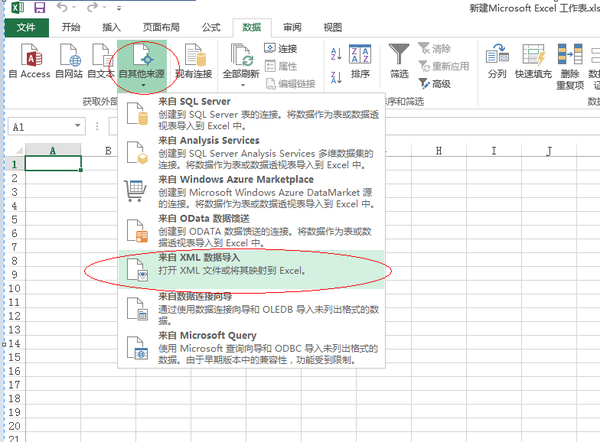Split text with 分列
600x442 pixels.
(497, 61)
